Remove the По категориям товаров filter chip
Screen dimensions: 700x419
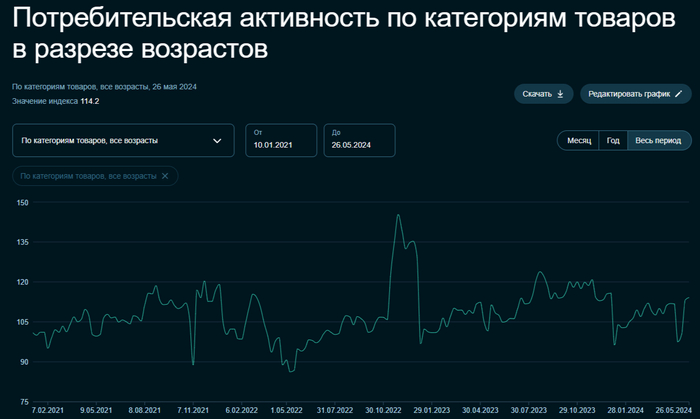[x=165, y=176]
